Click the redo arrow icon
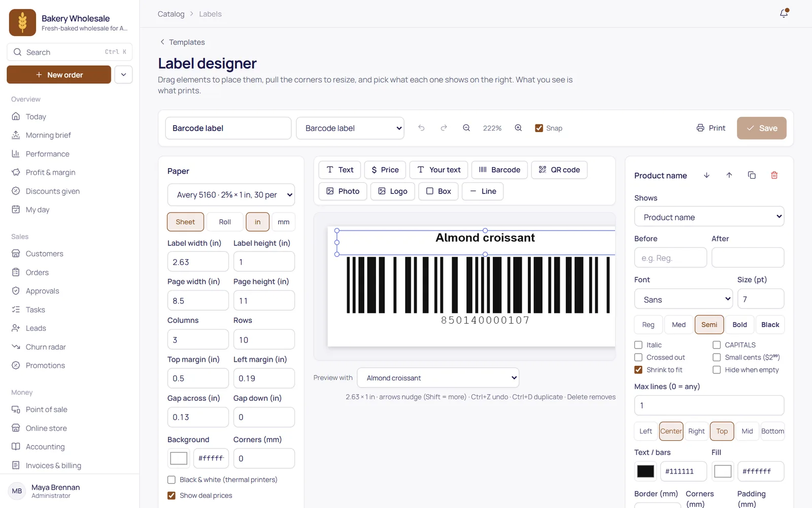The height and width of the screenshot is (508, 812). (x=444, y=128)
